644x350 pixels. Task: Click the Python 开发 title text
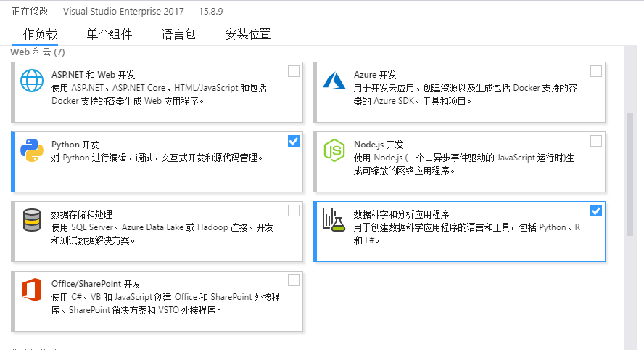(75, 145)
